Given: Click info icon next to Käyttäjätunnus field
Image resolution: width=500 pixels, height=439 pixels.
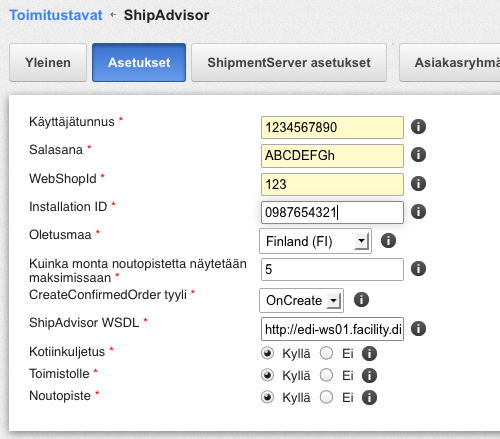Looking at the screenshot, I should click(x=418, y=127).
